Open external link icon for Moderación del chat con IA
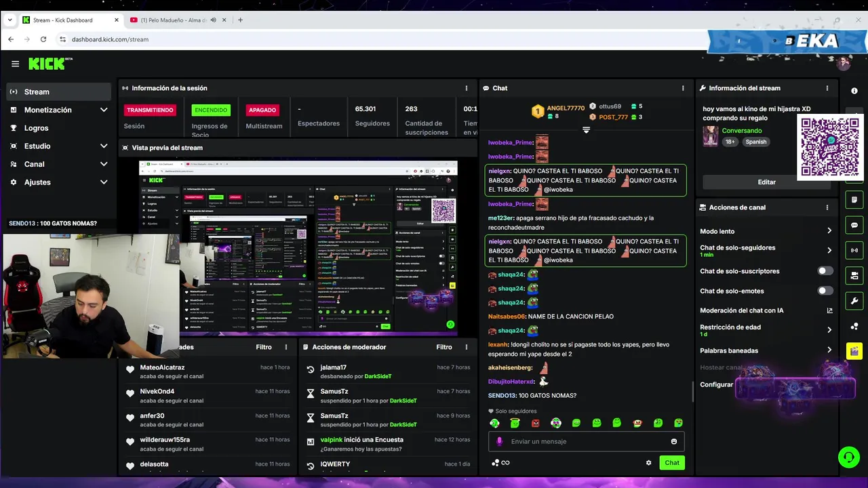 tap(829, 310)
